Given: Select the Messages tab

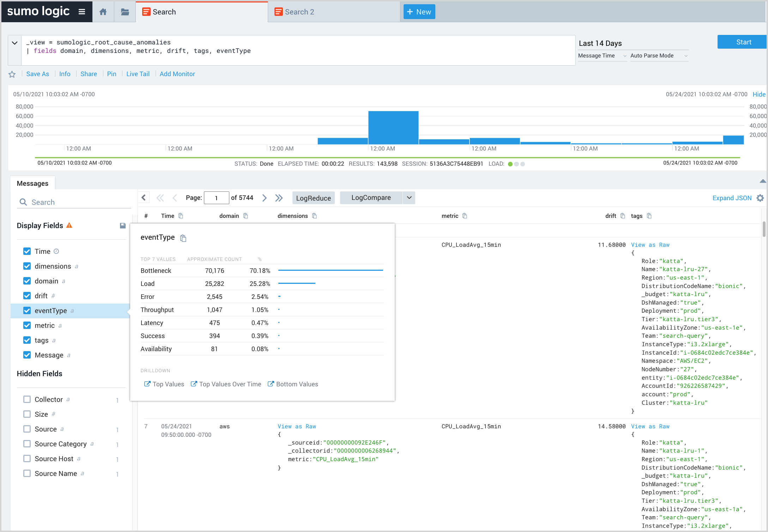Looking at the screenshot, I should [32, 183].
